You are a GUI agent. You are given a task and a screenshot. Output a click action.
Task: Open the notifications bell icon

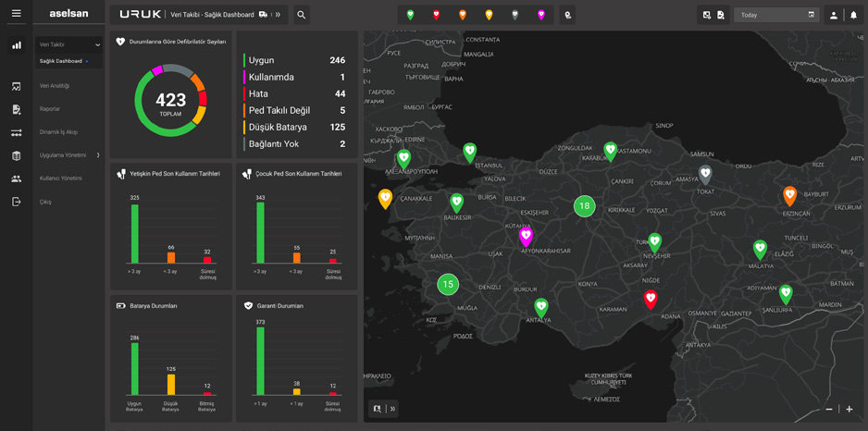[853, 16]
